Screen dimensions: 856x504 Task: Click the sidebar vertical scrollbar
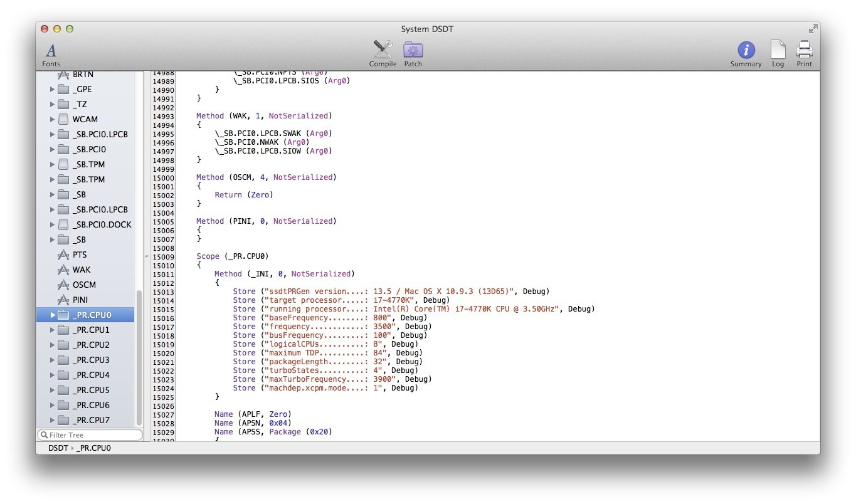coord(139,357)
